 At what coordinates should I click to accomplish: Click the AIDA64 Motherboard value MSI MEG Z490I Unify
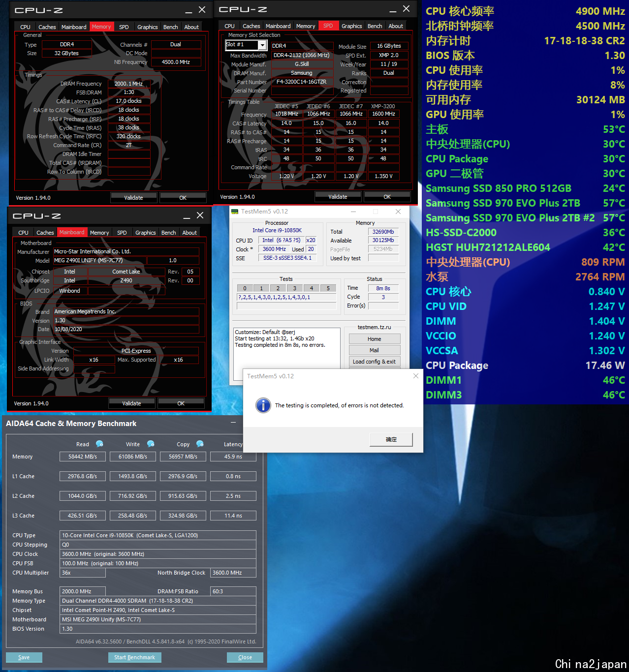click(158, 619)
